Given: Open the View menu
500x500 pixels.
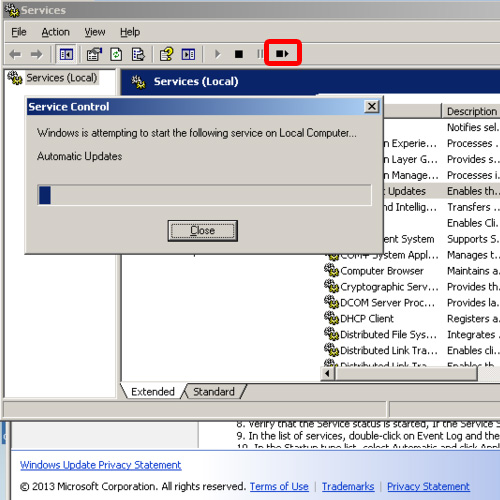Looking at the screenshot, I should (x=95, y=32).
